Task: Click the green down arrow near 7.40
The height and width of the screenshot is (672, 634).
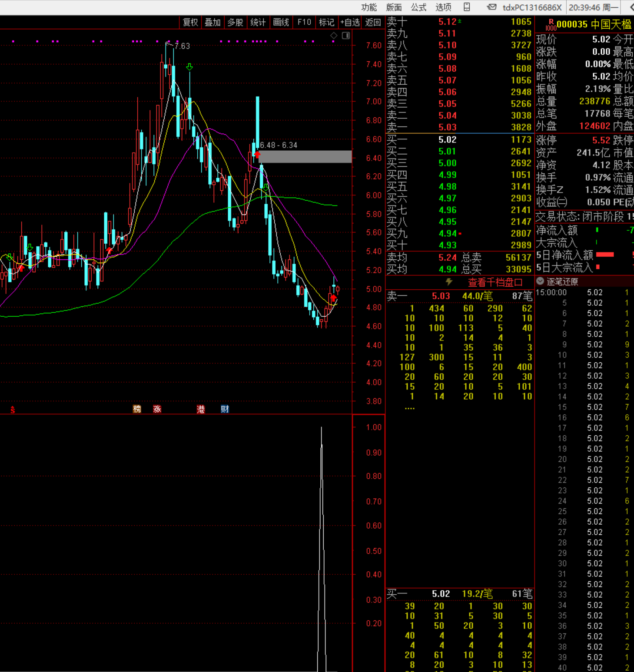Action: click(189, 67)
